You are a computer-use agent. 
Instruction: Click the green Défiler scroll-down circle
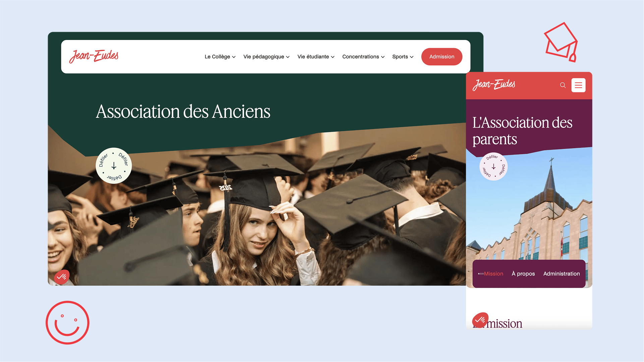point(114,166)
